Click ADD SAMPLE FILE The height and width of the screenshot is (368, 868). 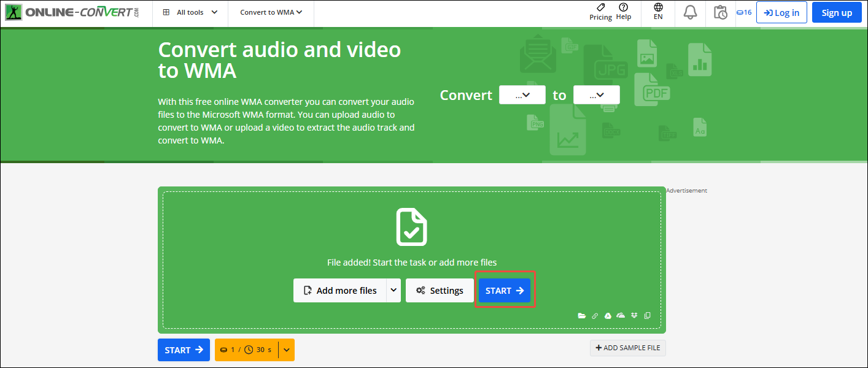pos(627,348)
